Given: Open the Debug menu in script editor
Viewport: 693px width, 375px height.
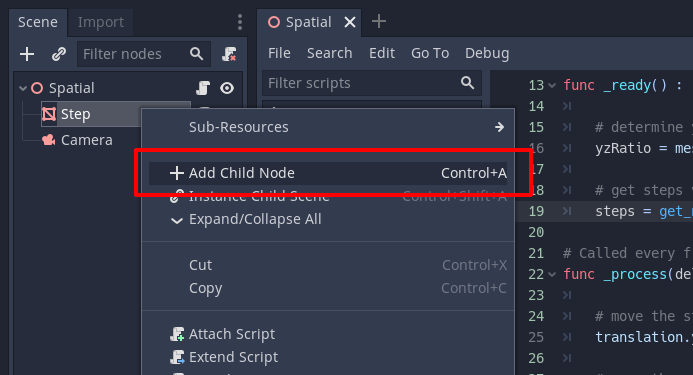Looking at the screenshot, I should pos(487,53).
